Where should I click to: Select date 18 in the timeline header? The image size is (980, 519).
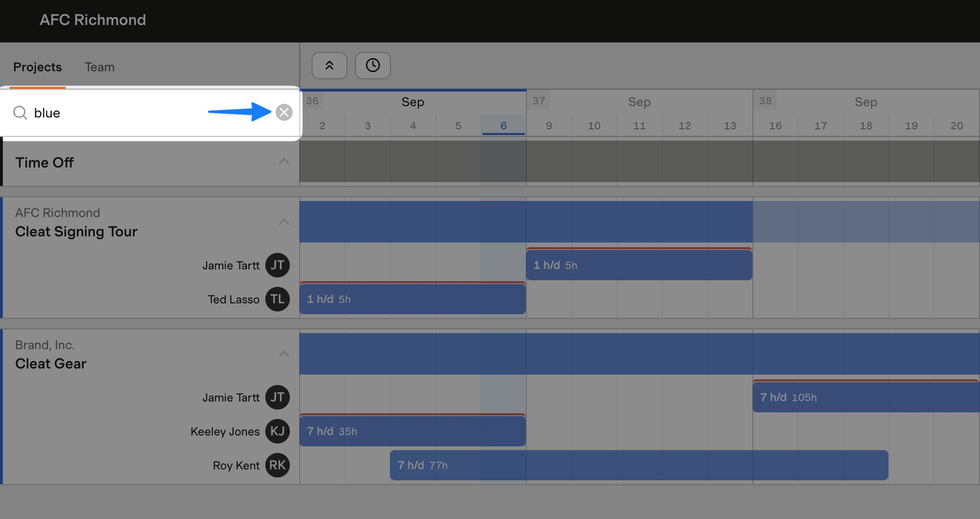click(x=866, y=126)
